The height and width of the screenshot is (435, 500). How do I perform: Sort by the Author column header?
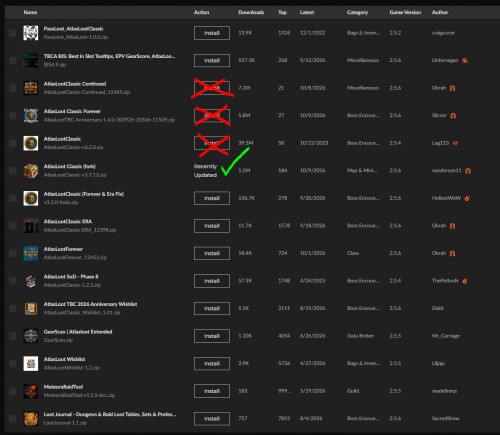(x=440, y=12)
